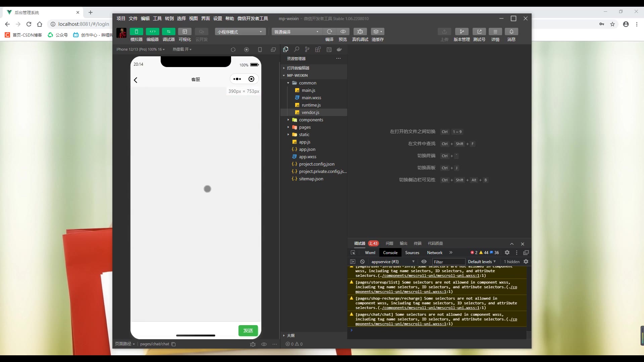Open the extensions blocks icon
Screen dimensions: 644x362
click(318, 49)
